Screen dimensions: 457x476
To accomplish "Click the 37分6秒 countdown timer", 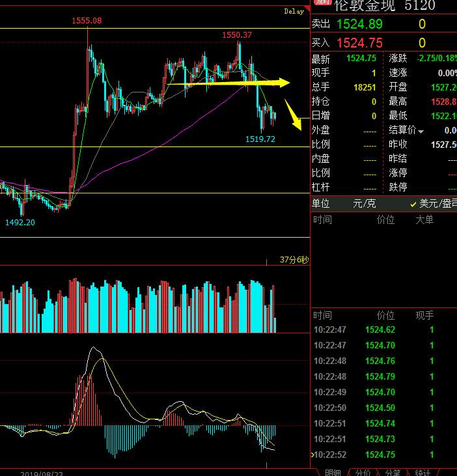I will point(294,260).
